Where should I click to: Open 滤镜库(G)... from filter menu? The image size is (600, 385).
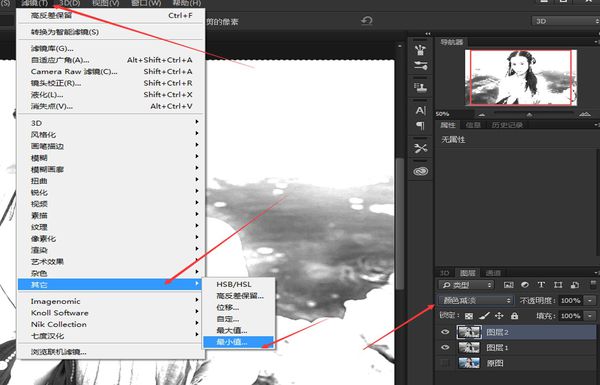(111, 49)
